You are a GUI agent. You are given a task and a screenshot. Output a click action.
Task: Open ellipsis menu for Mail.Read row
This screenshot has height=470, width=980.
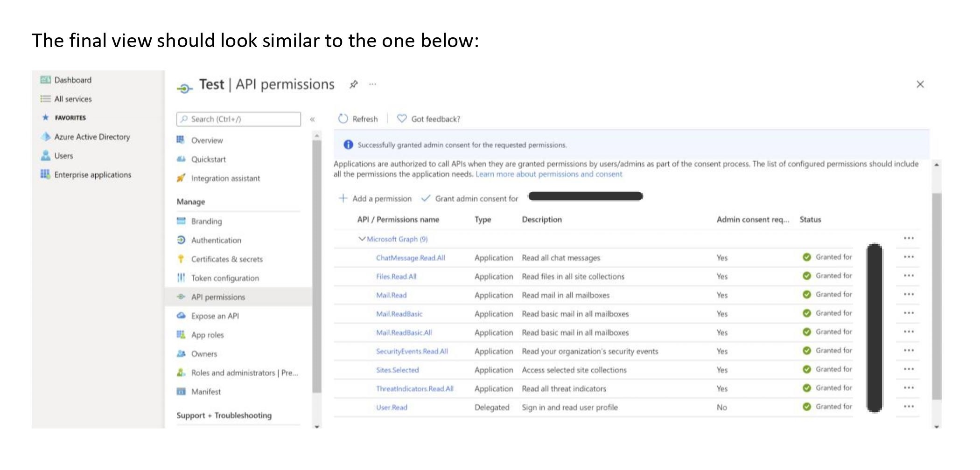click(908, 294)
